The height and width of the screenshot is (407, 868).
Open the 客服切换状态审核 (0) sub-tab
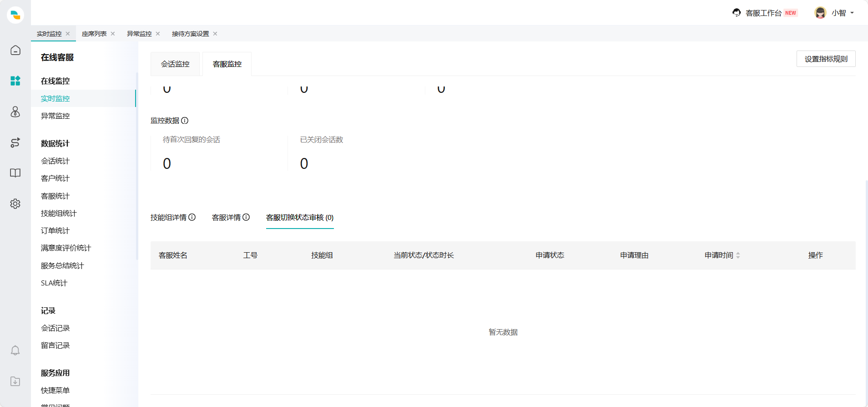[x=300, y=218]
